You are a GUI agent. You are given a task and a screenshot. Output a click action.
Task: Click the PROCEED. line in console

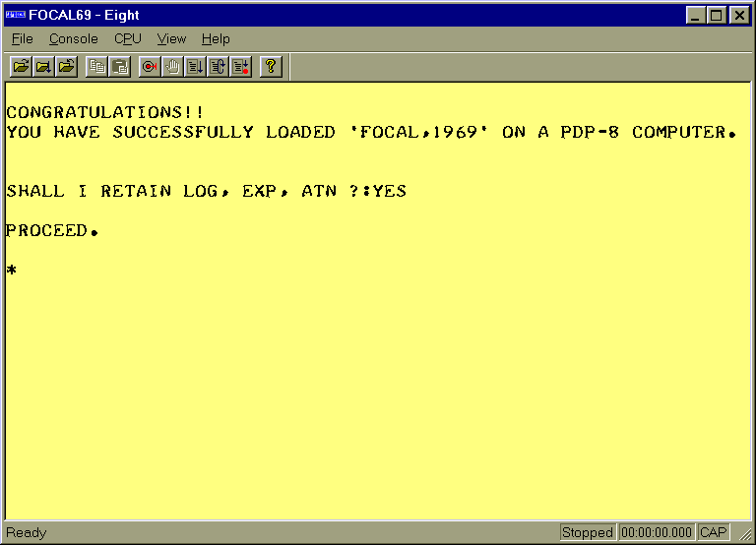click(x=52, y=230)
